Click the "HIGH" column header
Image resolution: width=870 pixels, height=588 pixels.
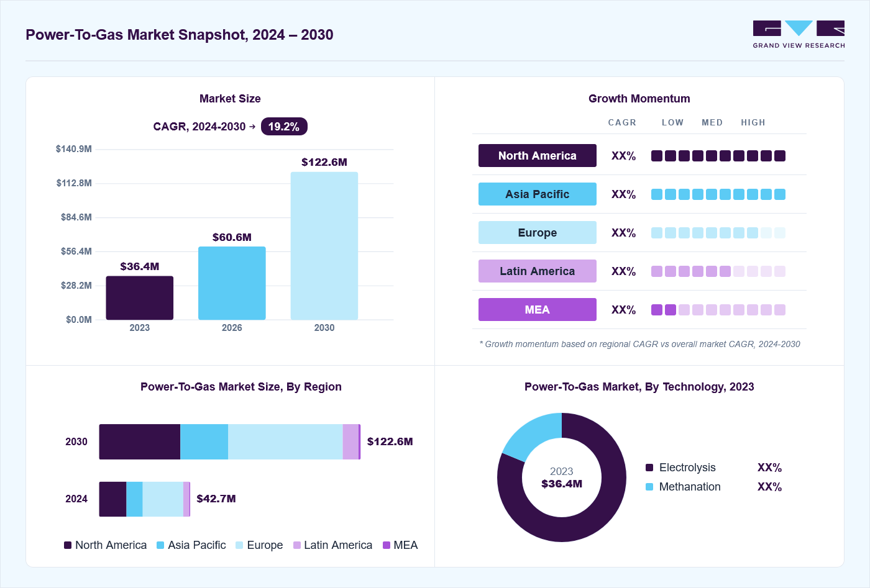pos(753,123)
